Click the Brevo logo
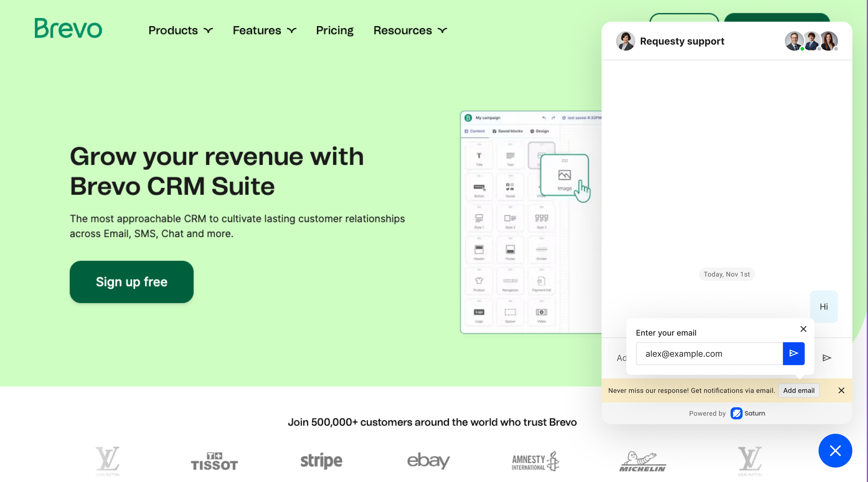The height and width of the screenshot is (482, 868). [x=68, y=28]
